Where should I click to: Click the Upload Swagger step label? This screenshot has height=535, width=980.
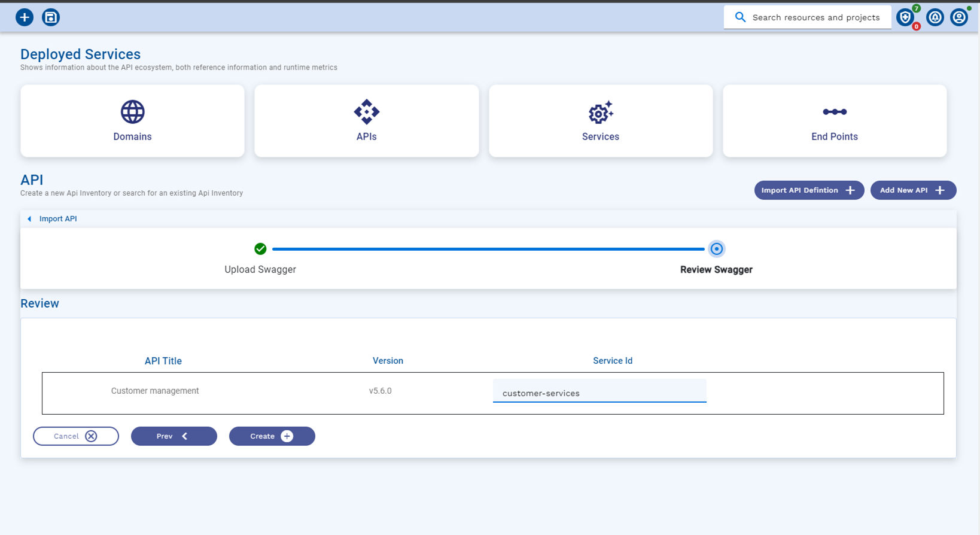[260, 270]
